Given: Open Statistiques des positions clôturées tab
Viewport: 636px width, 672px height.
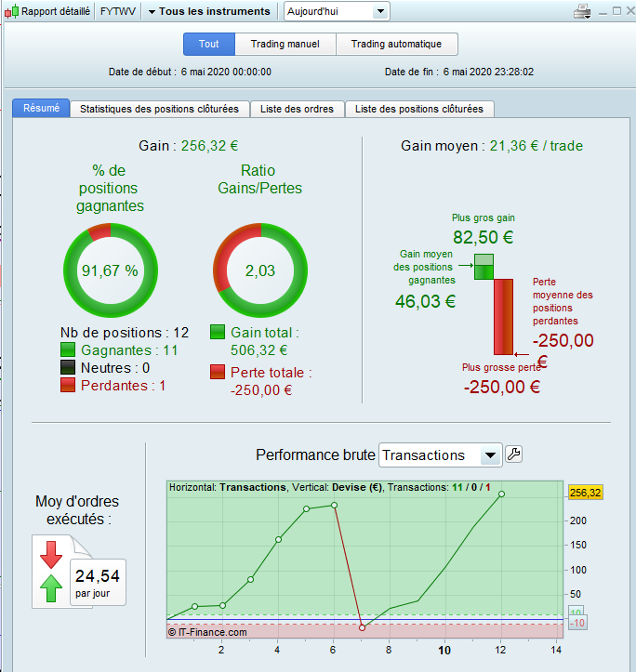Looking at the screenshot, I should pos(160,109).
